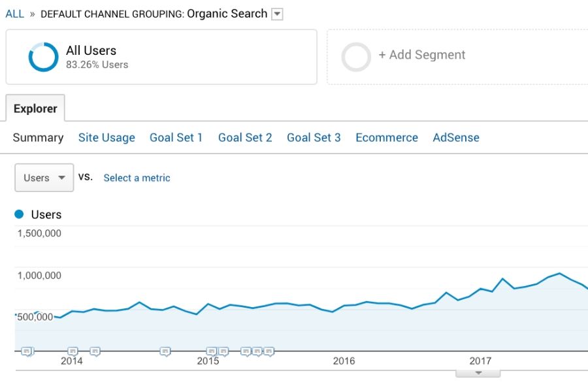This screenshot has width=588, height=392.
Task: Open the Organic Search channel dropdown arrow
Action: tap(277, 14)
